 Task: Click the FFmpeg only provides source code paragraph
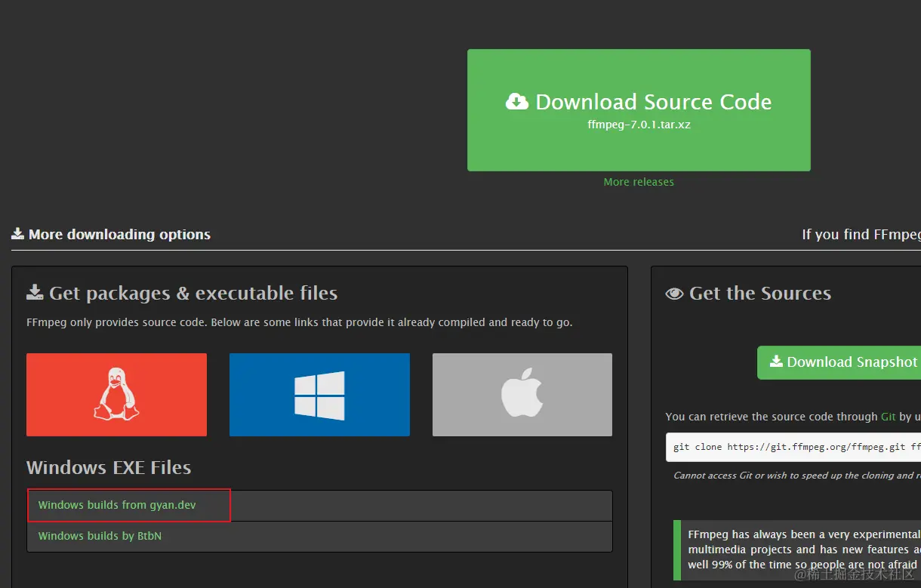pos(300,322)
